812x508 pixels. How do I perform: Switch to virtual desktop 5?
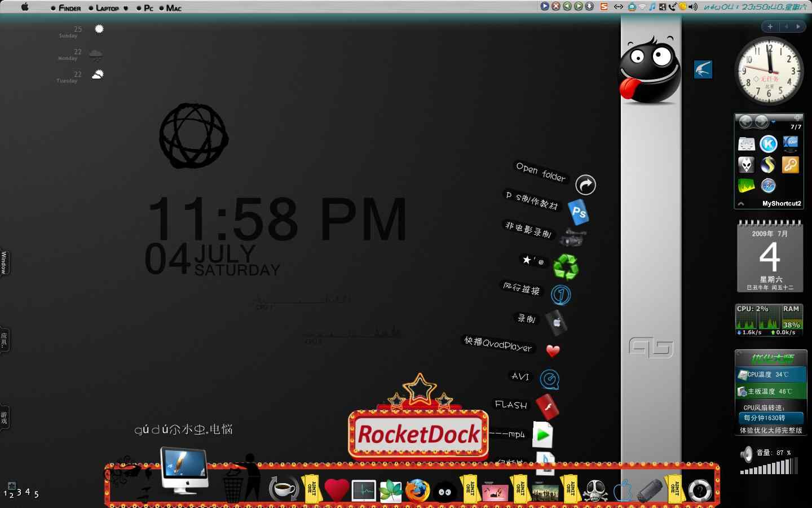click(x=37, y=494)
